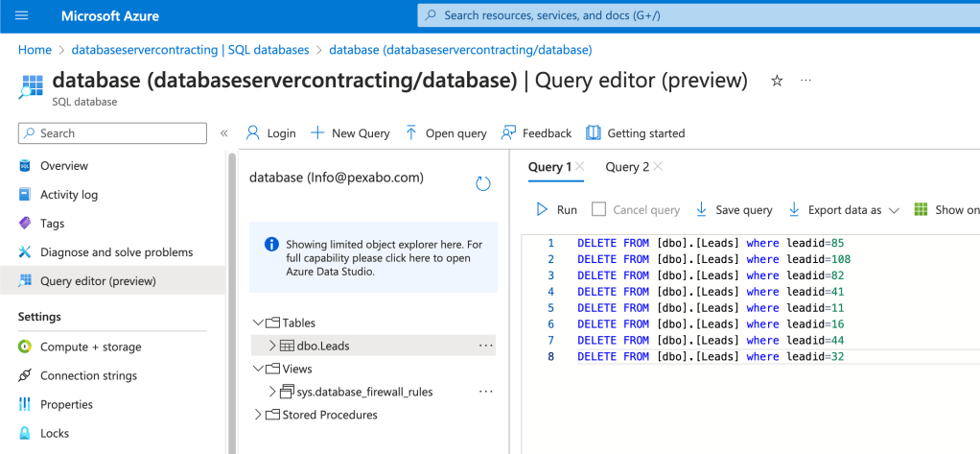The height and width of the screenshot is (454, 980).
Task: Save query using the download arrow button
Action: 735,209
